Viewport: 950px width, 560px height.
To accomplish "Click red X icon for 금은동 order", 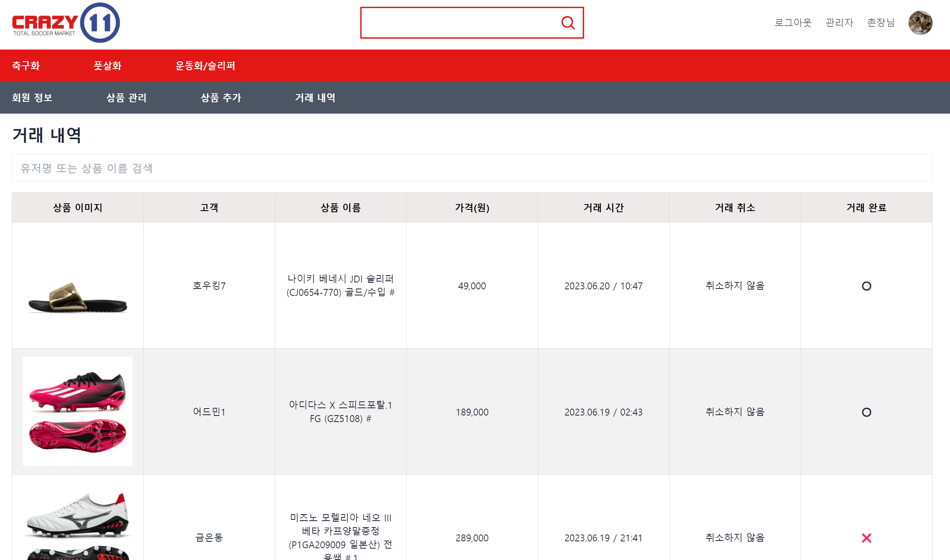I will [x=866, y=538].
